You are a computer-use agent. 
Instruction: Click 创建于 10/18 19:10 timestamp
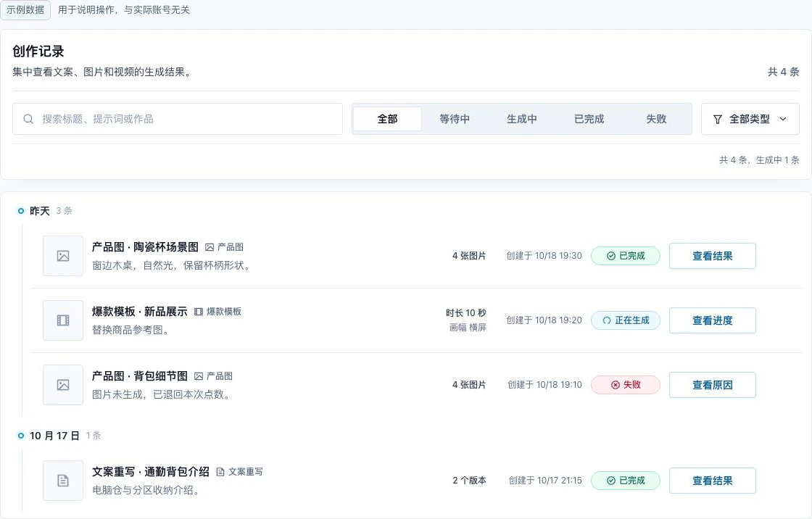coord(544,385)
